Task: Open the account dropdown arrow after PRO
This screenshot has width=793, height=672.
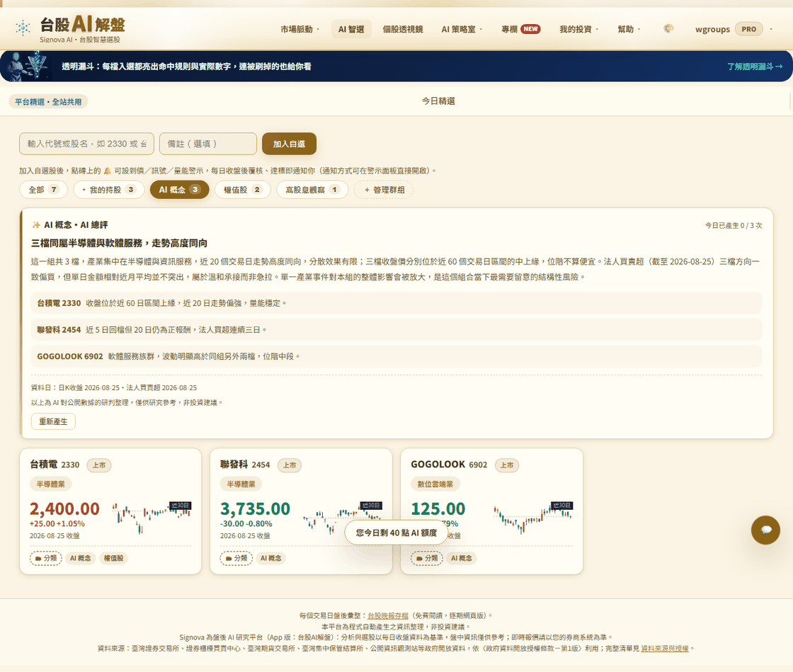Action: pos(771,29)
